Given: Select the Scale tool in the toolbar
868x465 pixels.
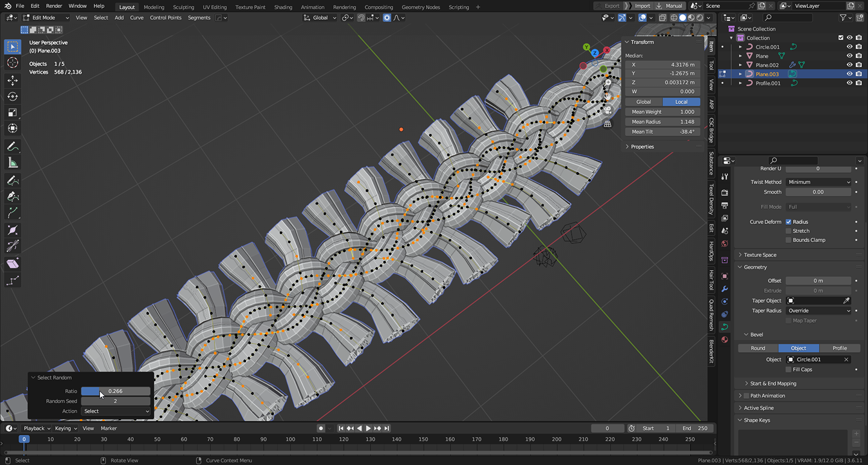Looking at the screenshot, I should point(13,113).
